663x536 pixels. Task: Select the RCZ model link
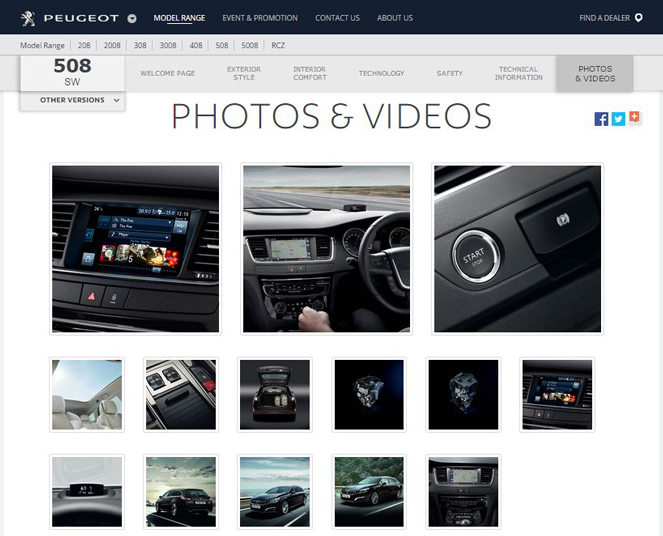[x=278, y=45]
